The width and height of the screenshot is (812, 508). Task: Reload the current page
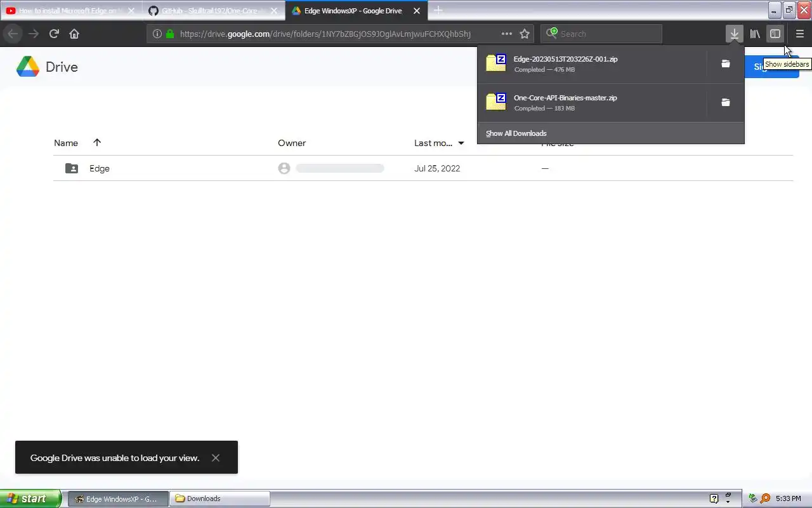click(x=54, y=34)
